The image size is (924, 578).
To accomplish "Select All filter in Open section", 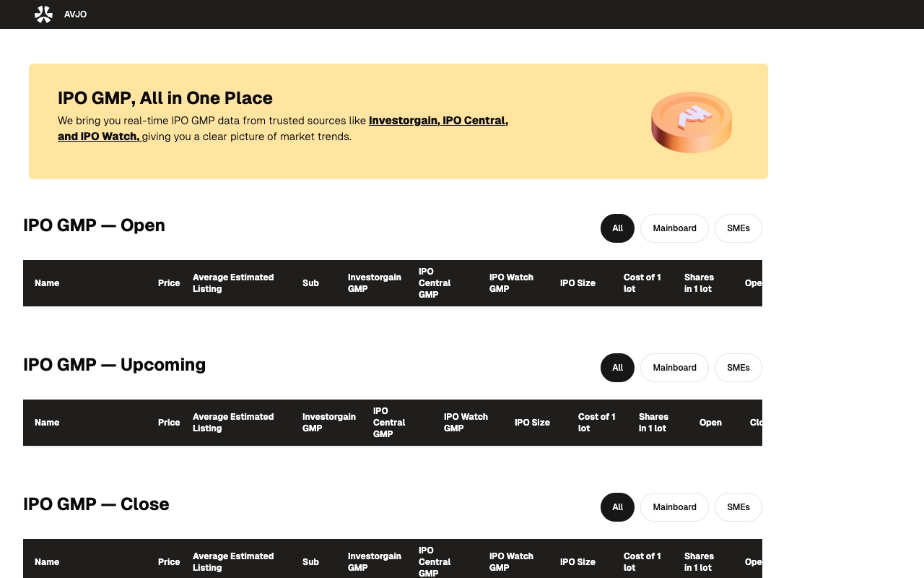I will (617, 228).
